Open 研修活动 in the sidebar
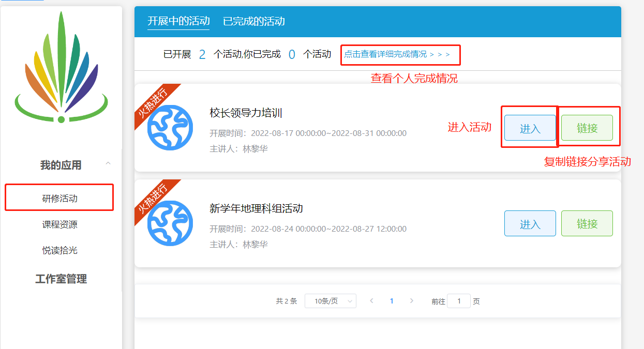The height and width of the screenshot is (349, 644). tap(59, 199)
